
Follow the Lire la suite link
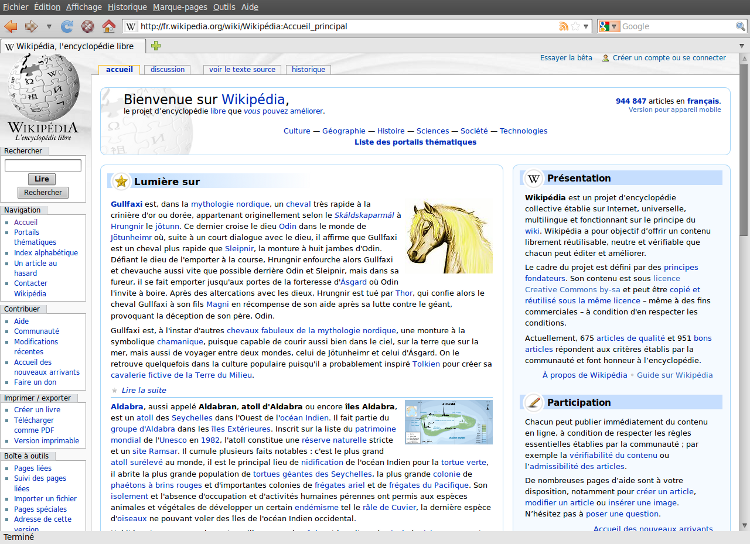(x=143, y=390)
